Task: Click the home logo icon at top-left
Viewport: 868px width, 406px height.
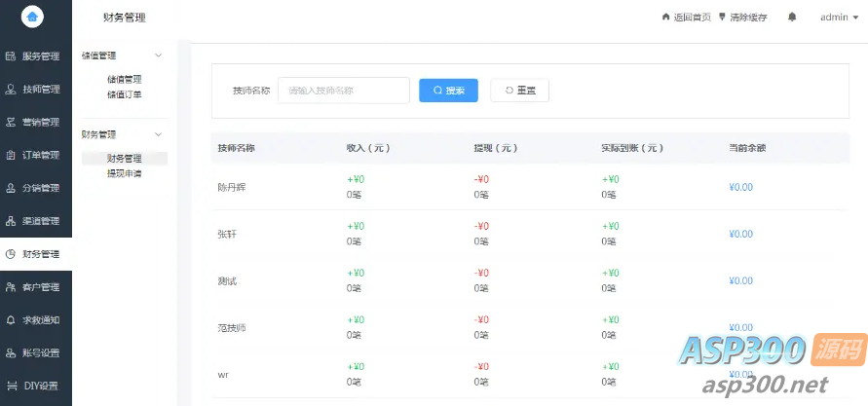Action: (34, 17)
